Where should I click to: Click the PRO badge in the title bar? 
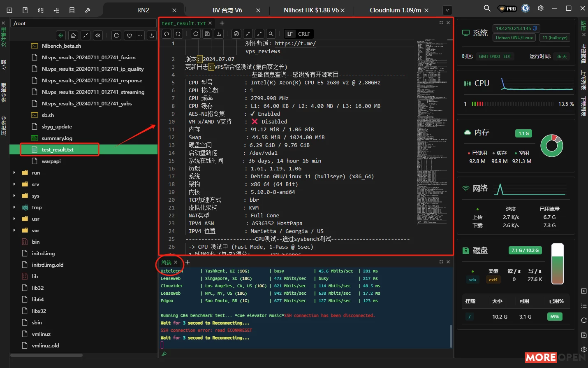pyautogui.click(x=507, y=8)
